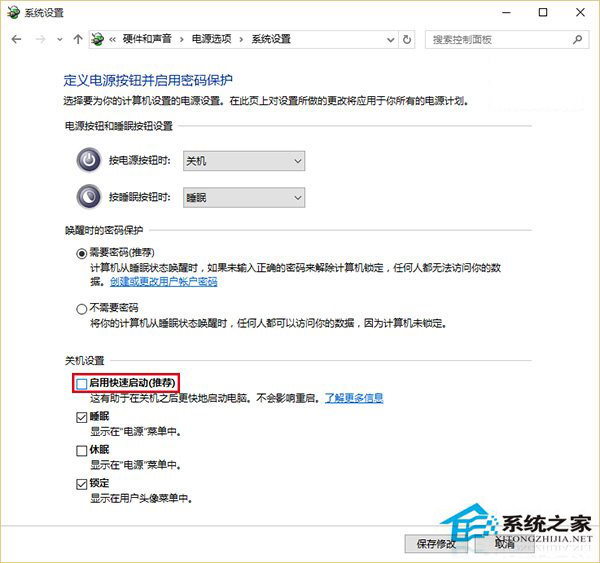Go up one level with up arrow

[78, 39]
